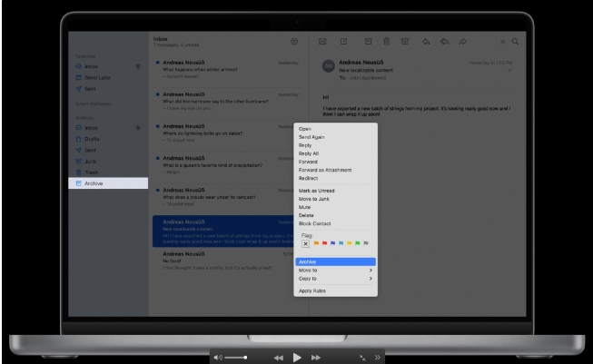Click the compose new message icon

click(x=344, y=42)
